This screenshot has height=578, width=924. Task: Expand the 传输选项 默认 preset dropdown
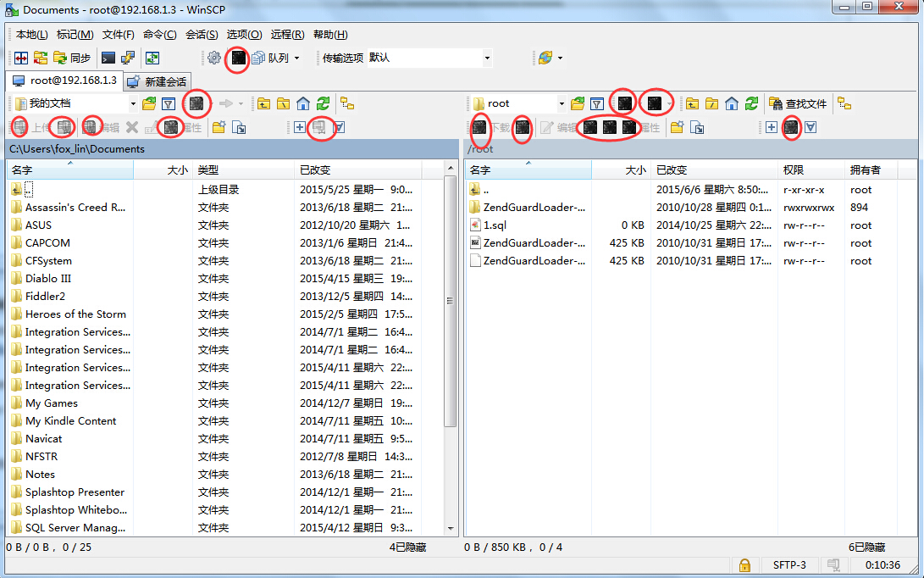(487, 58)
